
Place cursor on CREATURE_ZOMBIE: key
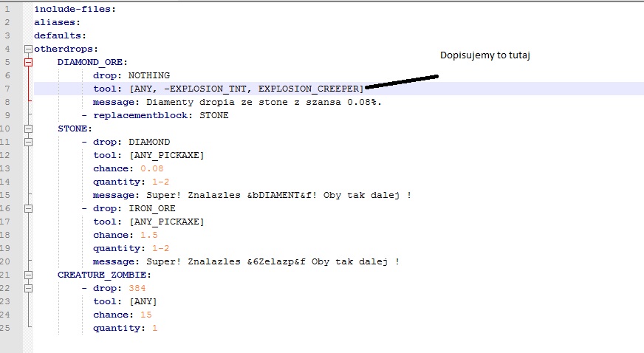104,275
